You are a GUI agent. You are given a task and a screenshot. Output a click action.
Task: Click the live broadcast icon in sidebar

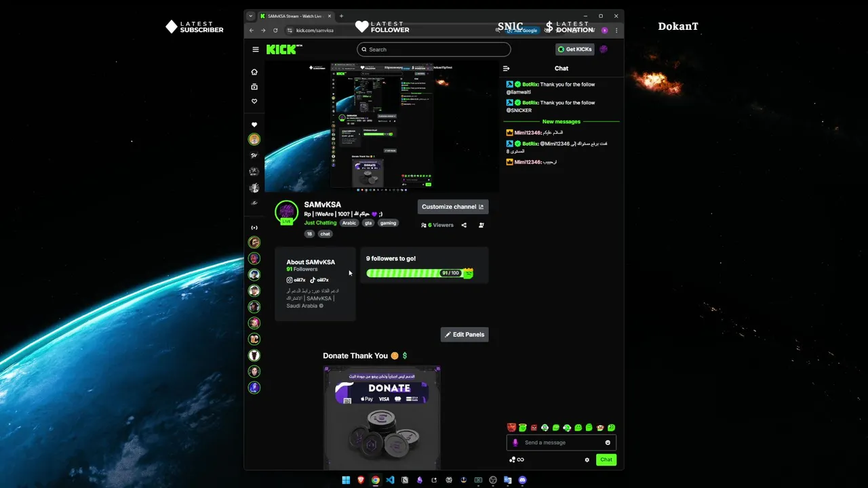(x=254, y=228)
